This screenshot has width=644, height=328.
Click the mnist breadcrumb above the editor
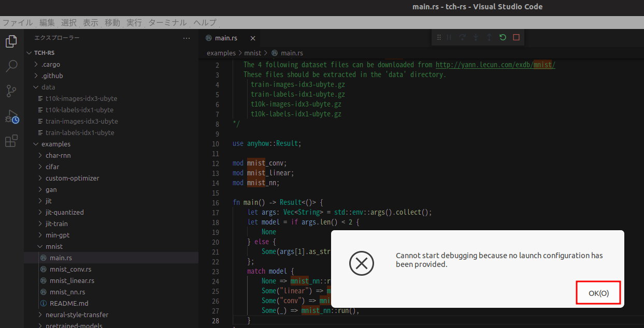click(x=252, y=52)
